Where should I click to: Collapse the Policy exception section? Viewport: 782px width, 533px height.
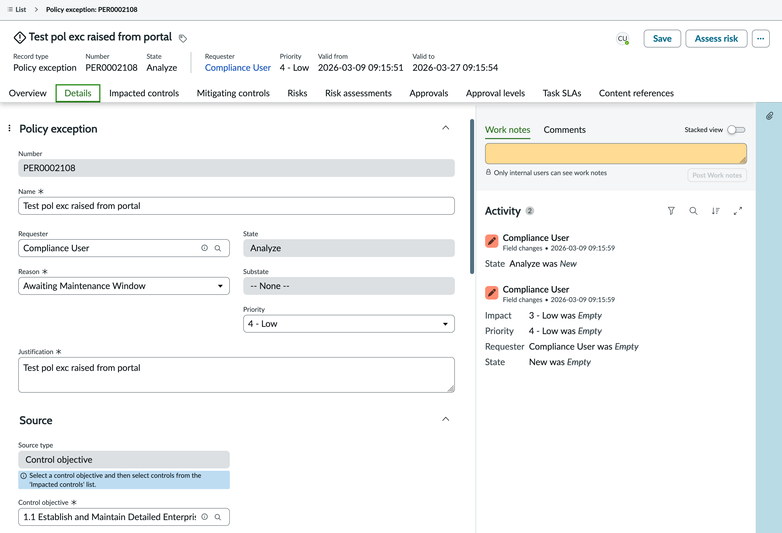(445, 128)
